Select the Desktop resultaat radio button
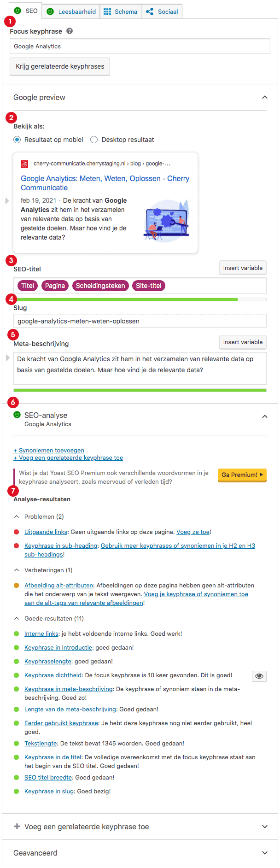Screen dimensions: 280x868 pyautogui.click(x=94, y=140)
